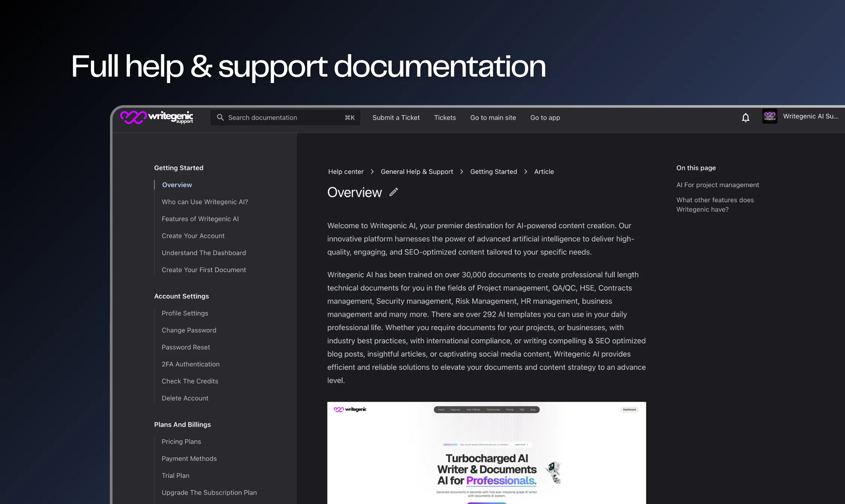Open Upgrade The Subscription Plan

209,492
